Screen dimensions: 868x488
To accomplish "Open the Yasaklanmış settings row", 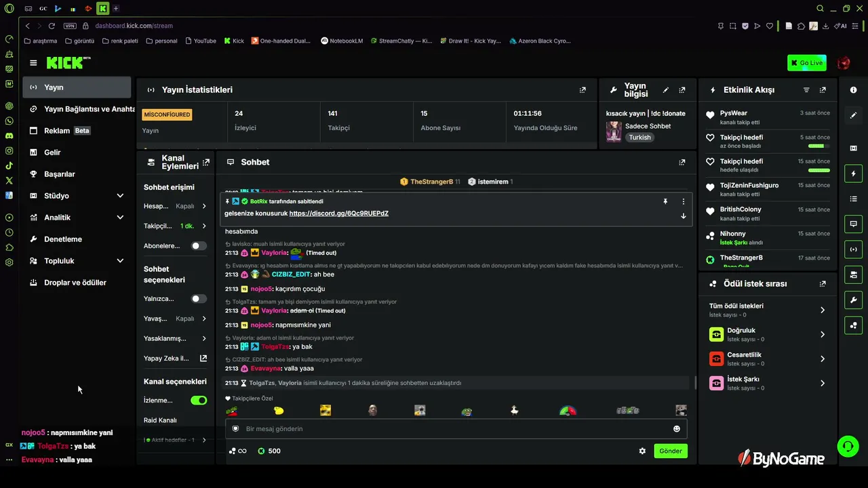I will tap(176, 338).
